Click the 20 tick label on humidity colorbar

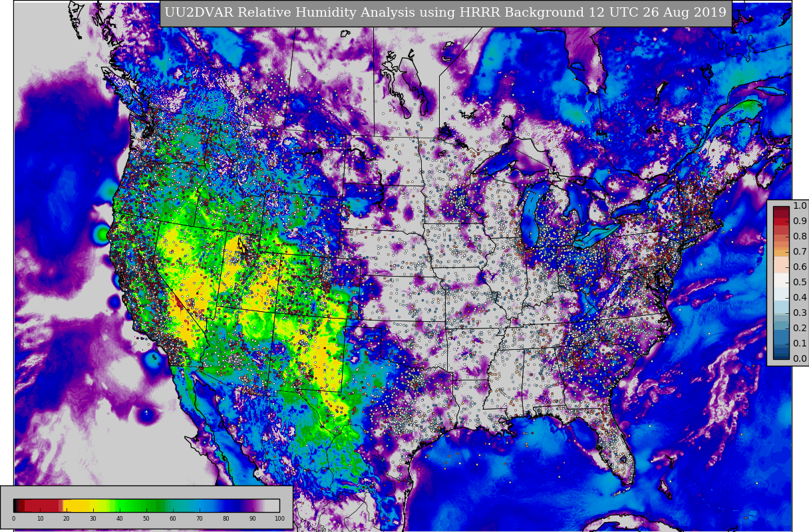[x=67, y=519]
